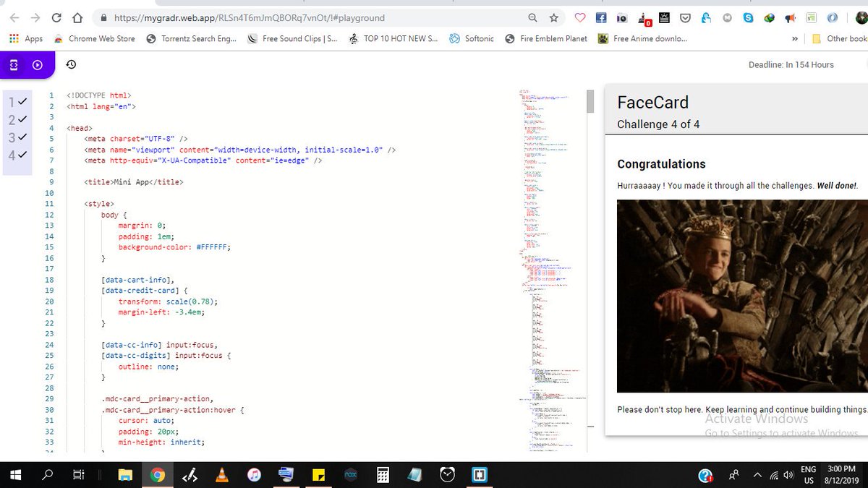868x488 pixels.
Task: Open the Other bookmarks folder
Action: 839,38
